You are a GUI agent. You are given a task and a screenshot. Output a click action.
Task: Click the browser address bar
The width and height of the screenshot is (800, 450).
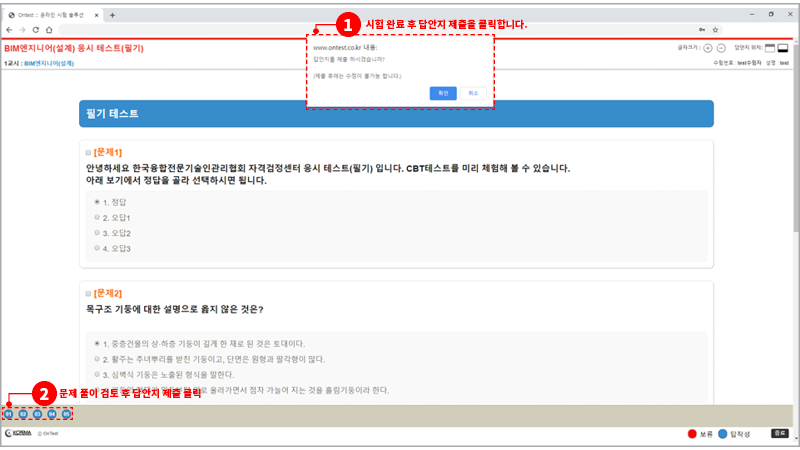378,30
